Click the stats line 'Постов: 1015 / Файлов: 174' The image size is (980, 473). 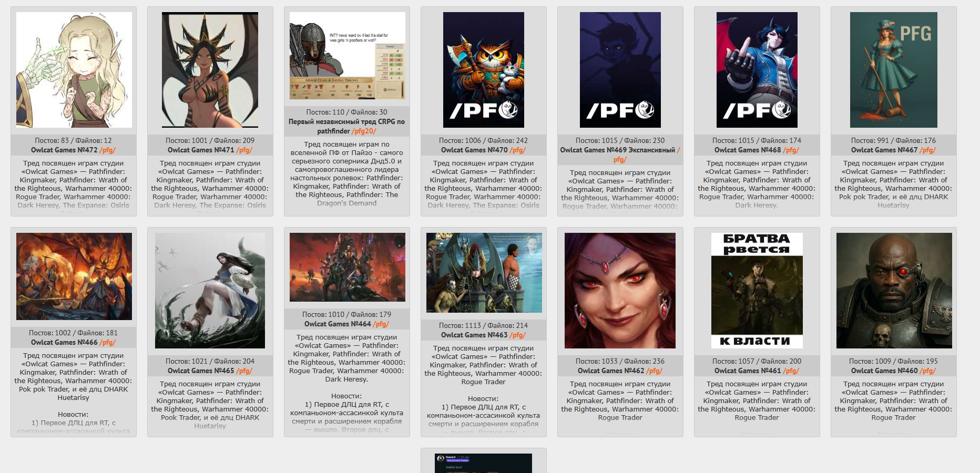coord(757,140)
